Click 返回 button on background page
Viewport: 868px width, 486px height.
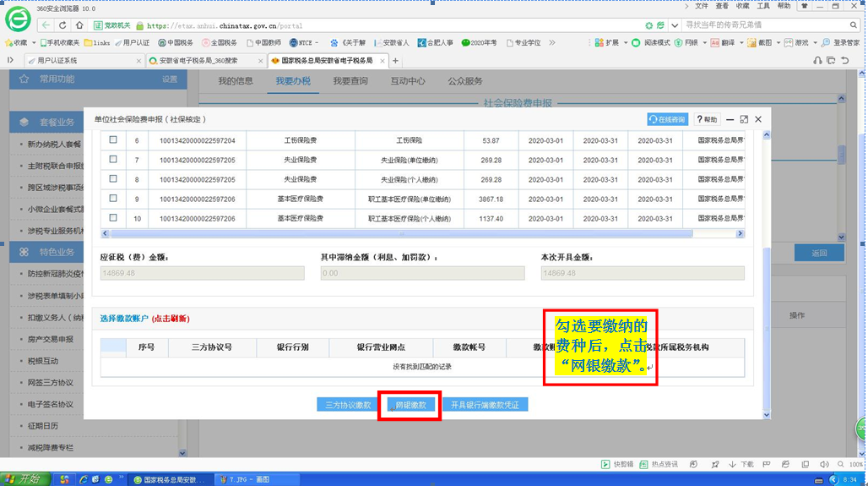819,253
